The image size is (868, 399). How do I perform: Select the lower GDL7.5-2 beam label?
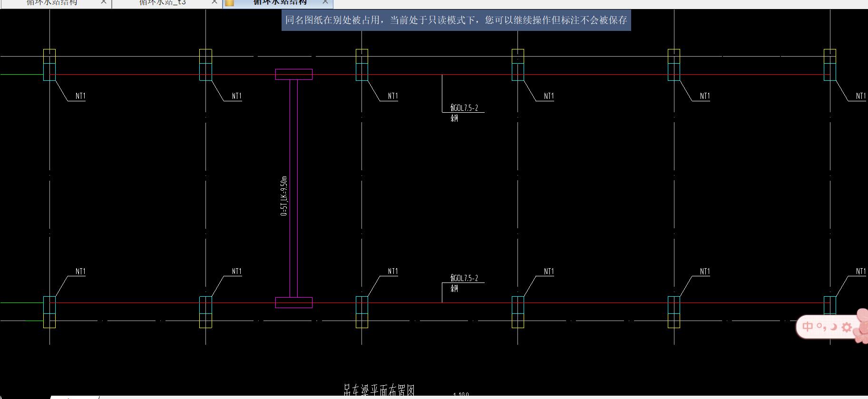pos(464,278)
